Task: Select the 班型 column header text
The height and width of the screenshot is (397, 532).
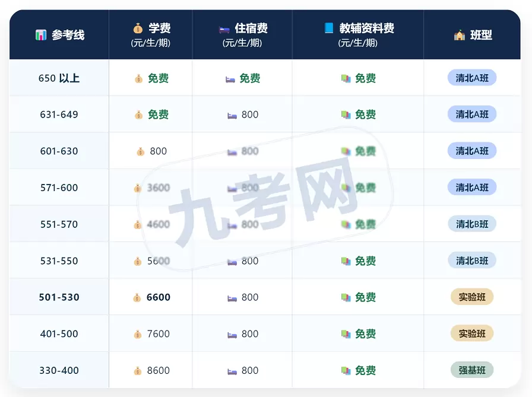Action: tap(481, 35)
